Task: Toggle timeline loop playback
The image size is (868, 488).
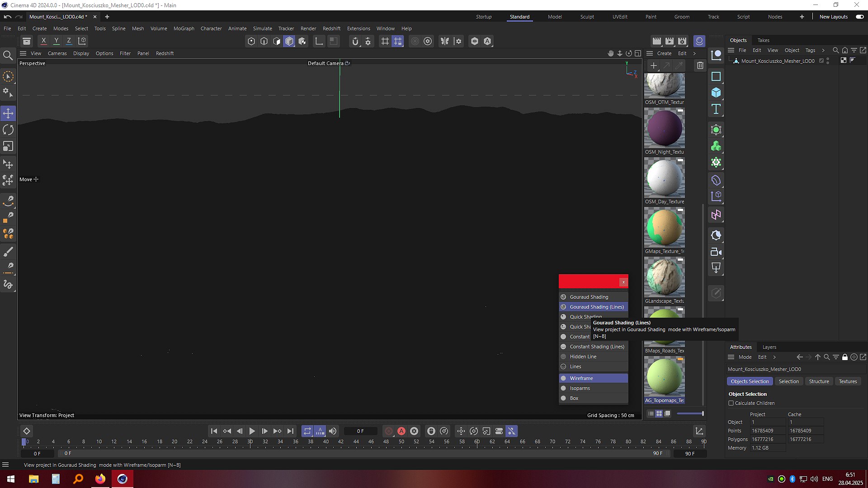Action: click(307, 431)
